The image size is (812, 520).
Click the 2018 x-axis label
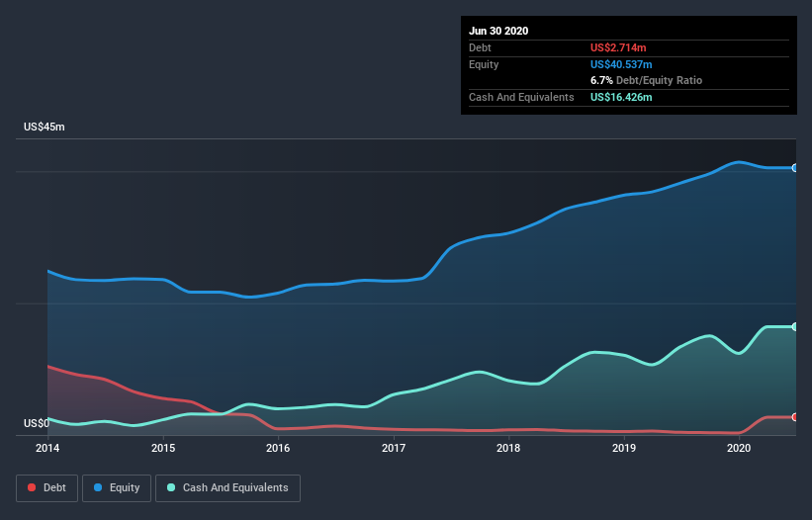click(x=508, y=448)
